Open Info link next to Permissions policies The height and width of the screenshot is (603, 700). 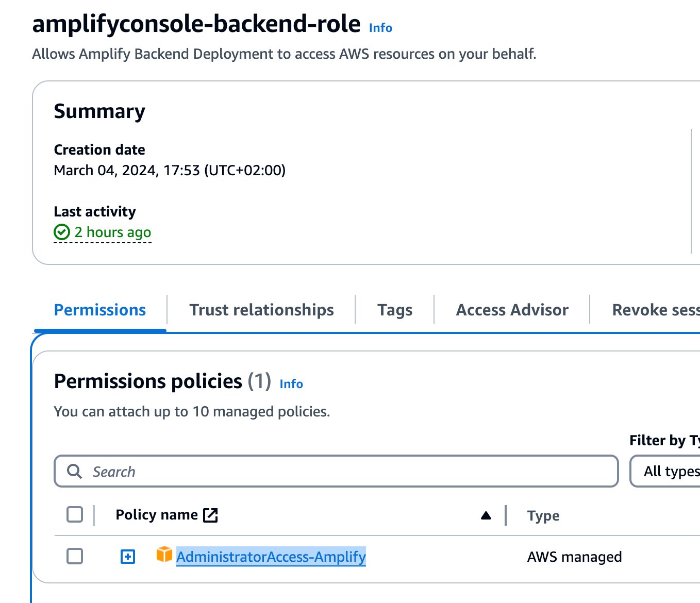coord(291,384)
